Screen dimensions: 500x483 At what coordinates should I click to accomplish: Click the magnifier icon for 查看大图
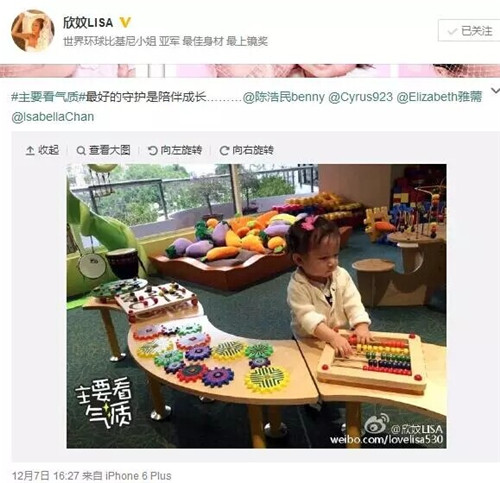tap(81, 151)
